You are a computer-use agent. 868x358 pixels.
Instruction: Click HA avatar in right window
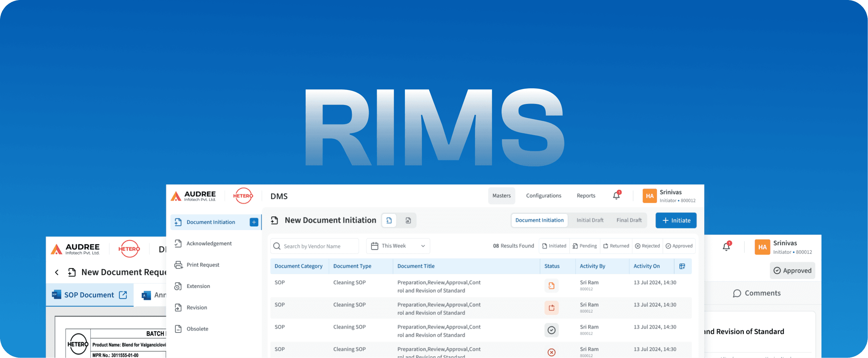(x=762, y=247)
